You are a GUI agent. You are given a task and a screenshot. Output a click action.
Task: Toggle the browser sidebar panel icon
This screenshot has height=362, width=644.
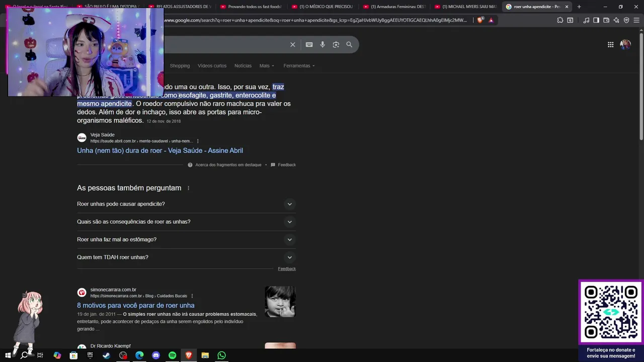tap(596, 20)
